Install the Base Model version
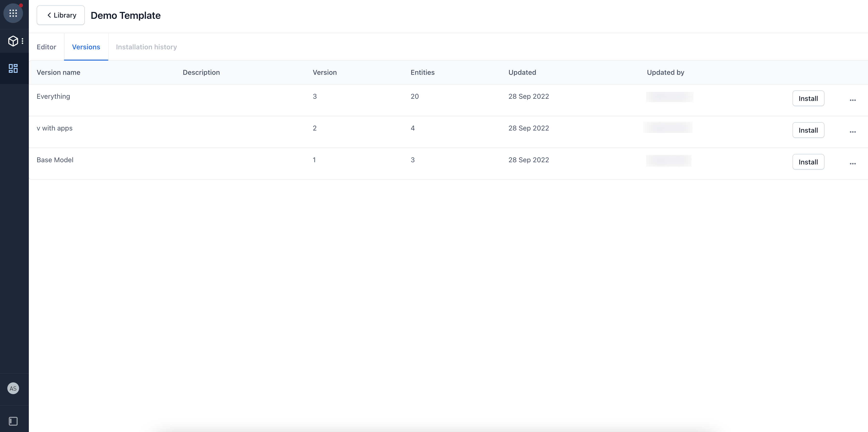Screen dimensions: 868x432 point(808,162)
